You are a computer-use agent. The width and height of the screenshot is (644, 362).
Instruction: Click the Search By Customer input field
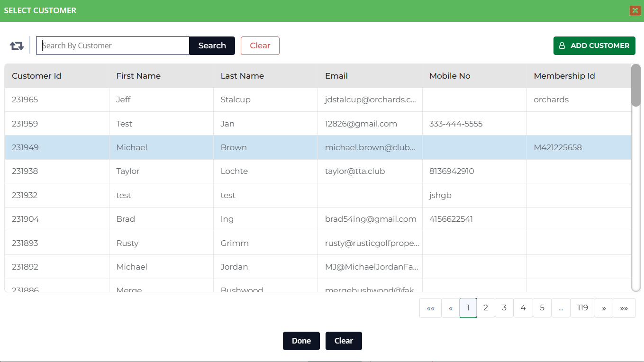click(113, 46)
